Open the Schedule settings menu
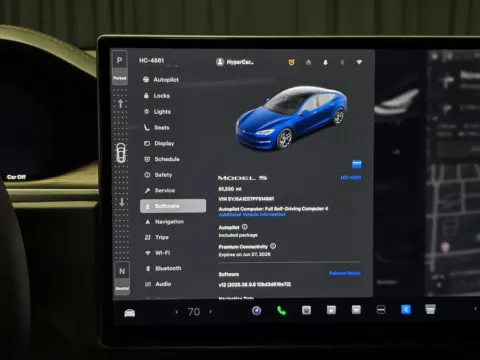480x360 pixels. (162, 159)
